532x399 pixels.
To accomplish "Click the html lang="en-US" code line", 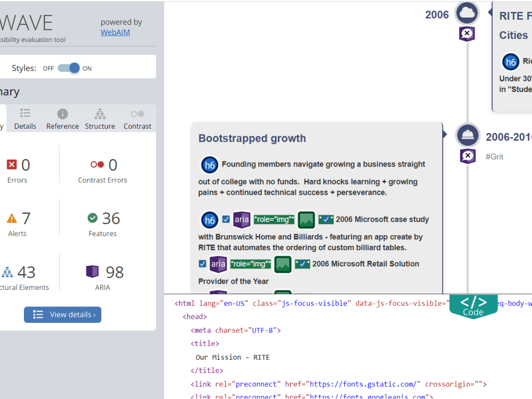I will pyautogui.click(x=312, y=303).
